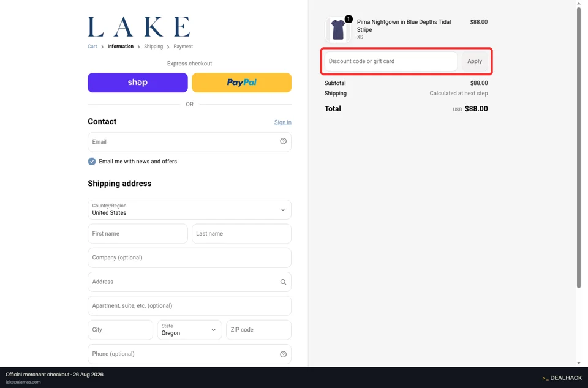This screenshot has height=388, width=588.
Task: Click the email field help icon
Action: [283, 141]
